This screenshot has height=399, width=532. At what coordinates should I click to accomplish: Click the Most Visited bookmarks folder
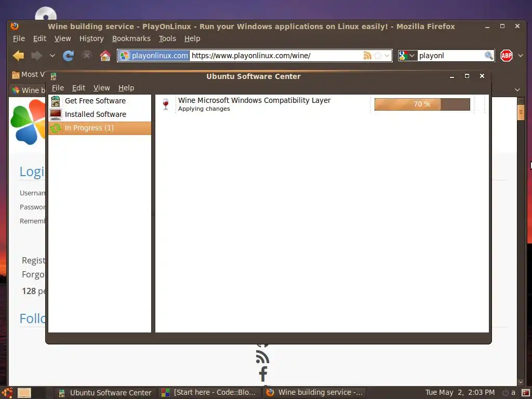point(29,75)
